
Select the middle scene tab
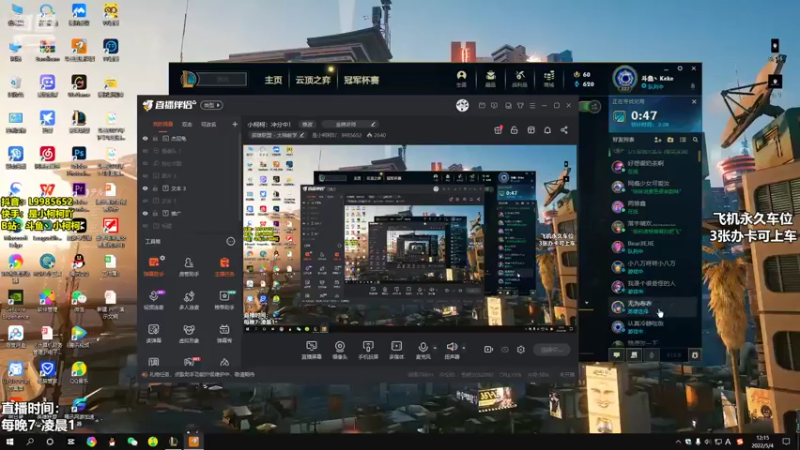[187, 124]
